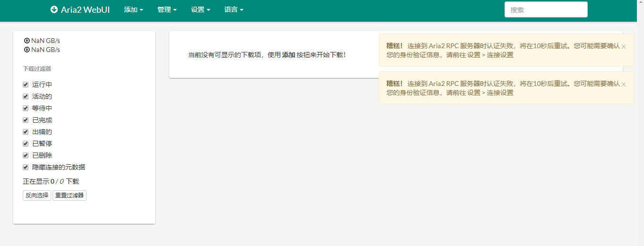This screenshot has width=644, height=246.
Task: Click the download speed NaN GB/s text
Action: 45,50
